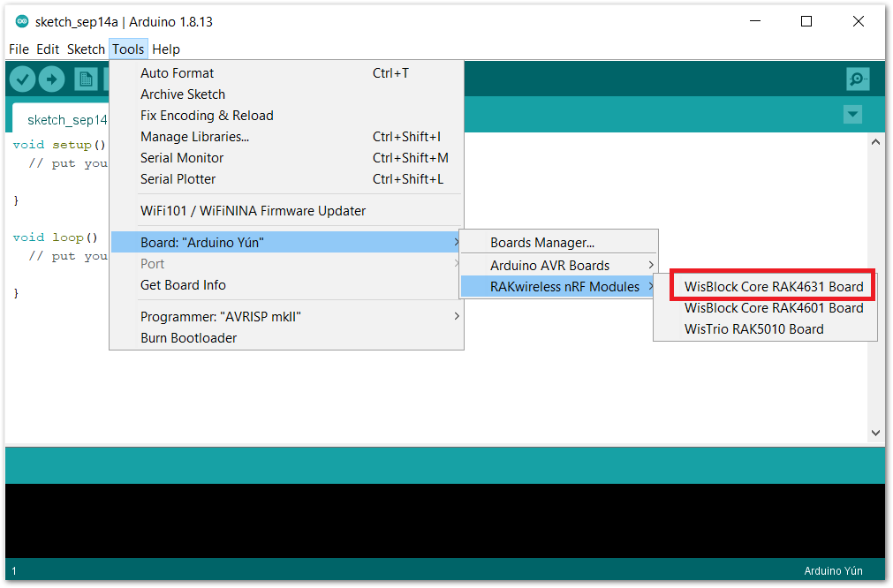893x588 pixels.
Task: Launch WiFi101 / WiFiNINA Firmware Updater
Action: (x=286, y=211)
